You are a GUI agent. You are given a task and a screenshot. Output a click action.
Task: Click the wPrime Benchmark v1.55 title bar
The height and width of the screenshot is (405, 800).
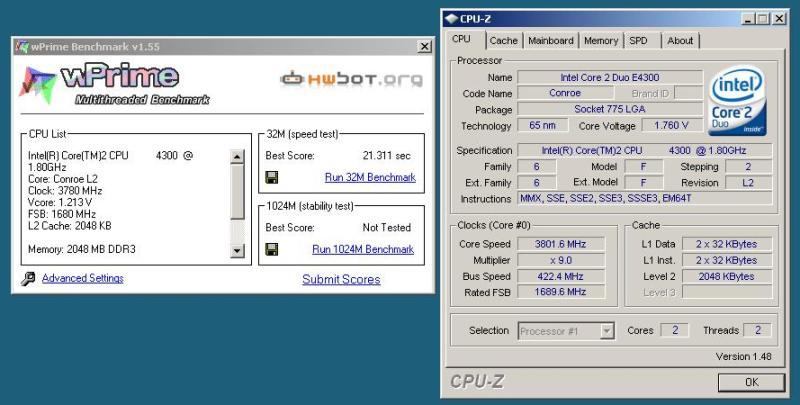(222, 46)
